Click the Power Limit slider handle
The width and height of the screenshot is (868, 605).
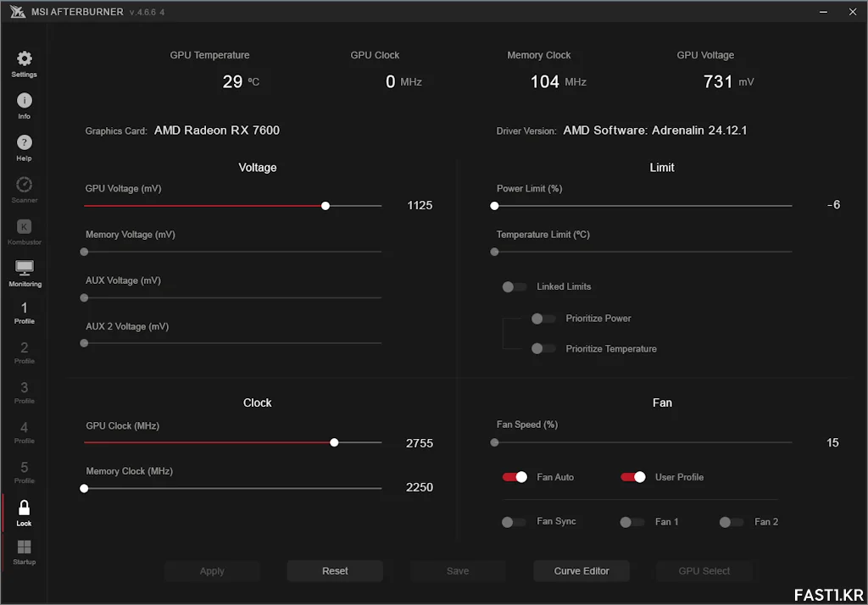coord(494,206)
